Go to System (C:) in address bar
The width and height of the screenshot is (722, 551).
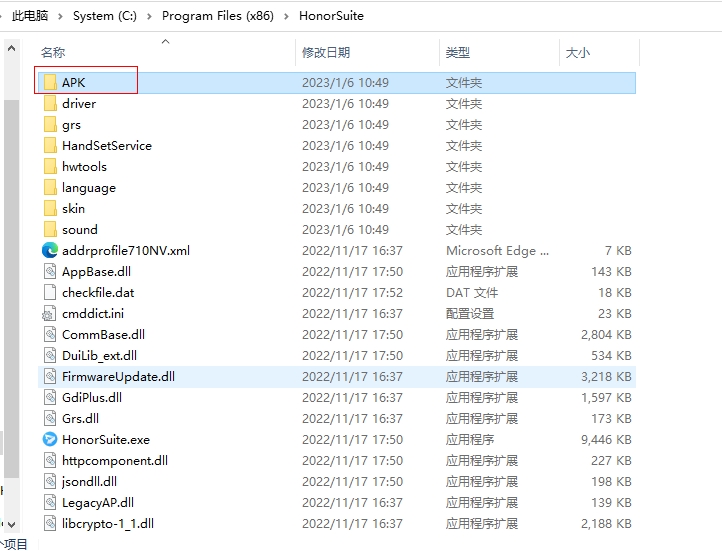pyautogui.click(x=105, y=16)
